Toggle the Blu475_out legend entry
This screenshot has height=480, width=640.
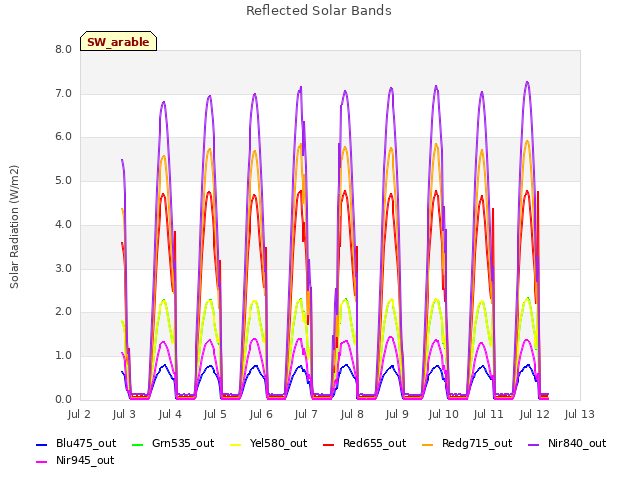coord(76,443)
